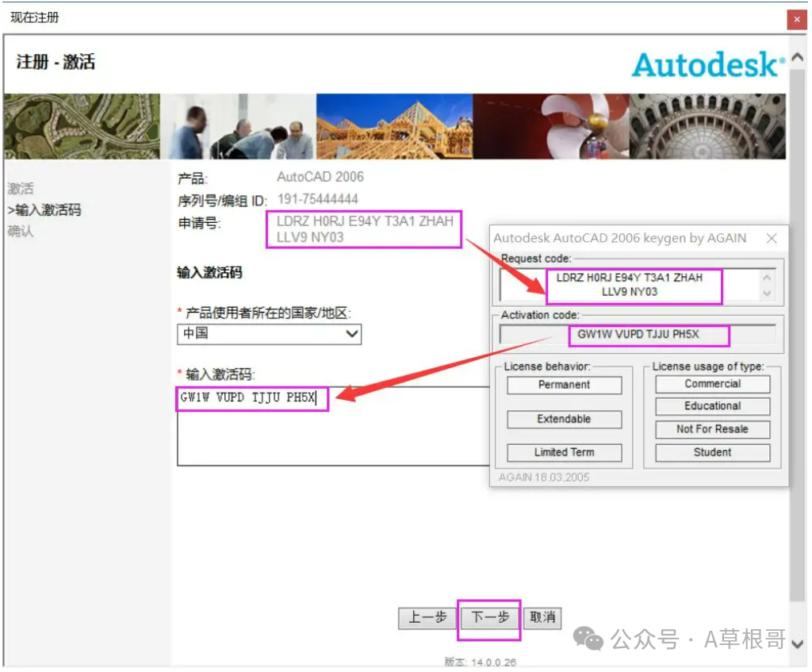The width and height of the screenshot is (812, 672).
Task: Select Extendable license behavior
Action: click(x=564, y=419)
